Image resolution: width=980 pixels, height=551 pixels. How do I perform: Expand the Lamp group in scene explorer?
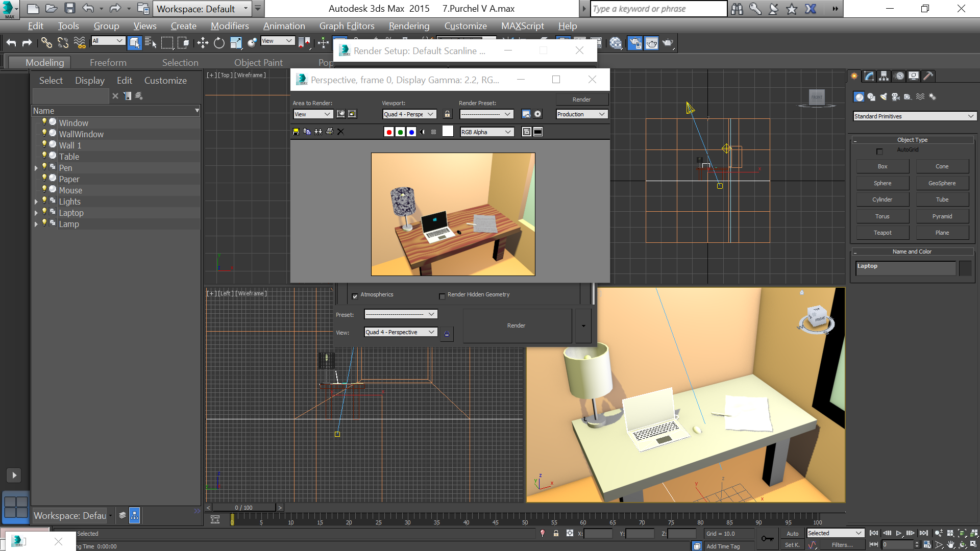coord(36,224)
